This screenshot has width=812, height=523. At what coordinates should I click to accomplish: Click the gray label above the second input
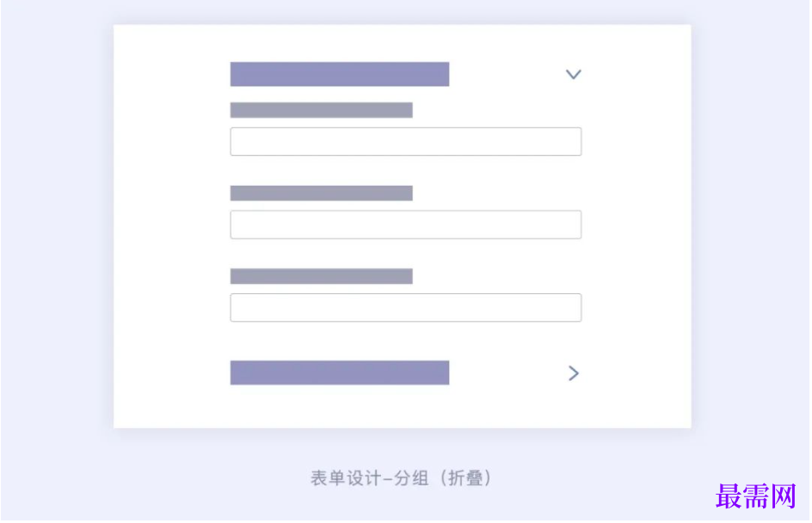(321, 193)
